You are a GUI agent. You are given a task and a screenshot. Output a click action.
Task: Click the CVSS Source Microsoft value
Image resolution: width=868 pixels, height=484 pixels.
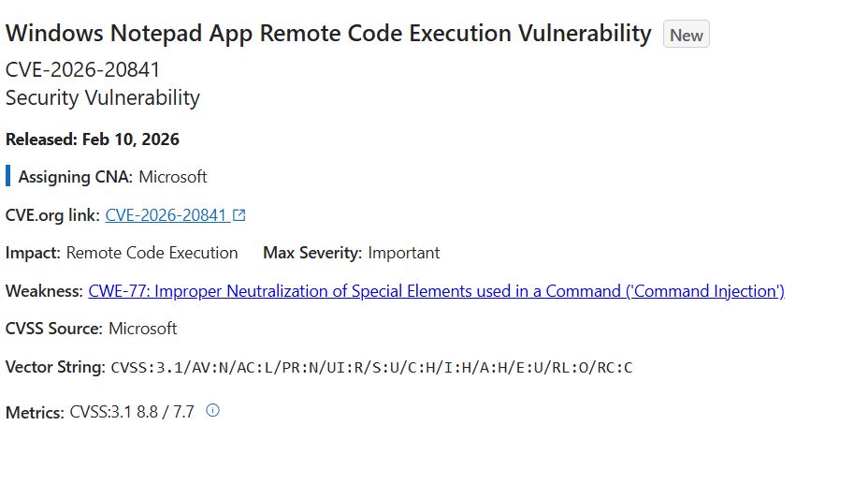142,329
